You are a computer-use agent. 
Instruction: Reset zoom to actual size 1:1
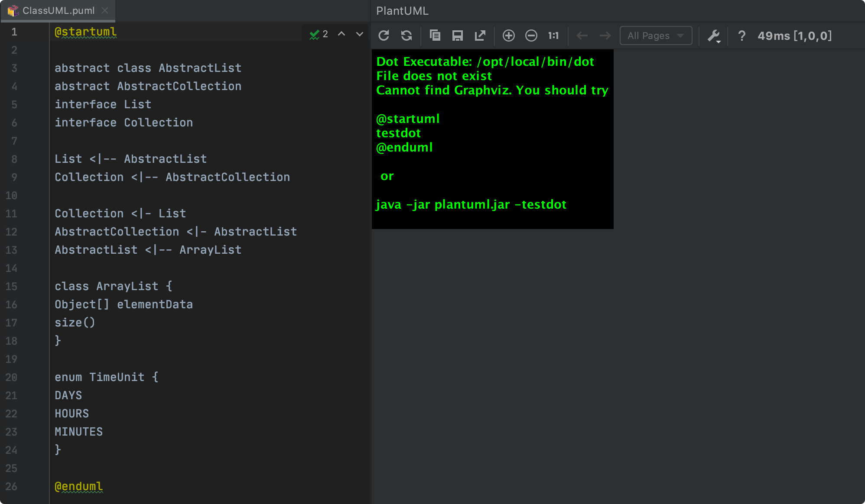tap(553, 36)
